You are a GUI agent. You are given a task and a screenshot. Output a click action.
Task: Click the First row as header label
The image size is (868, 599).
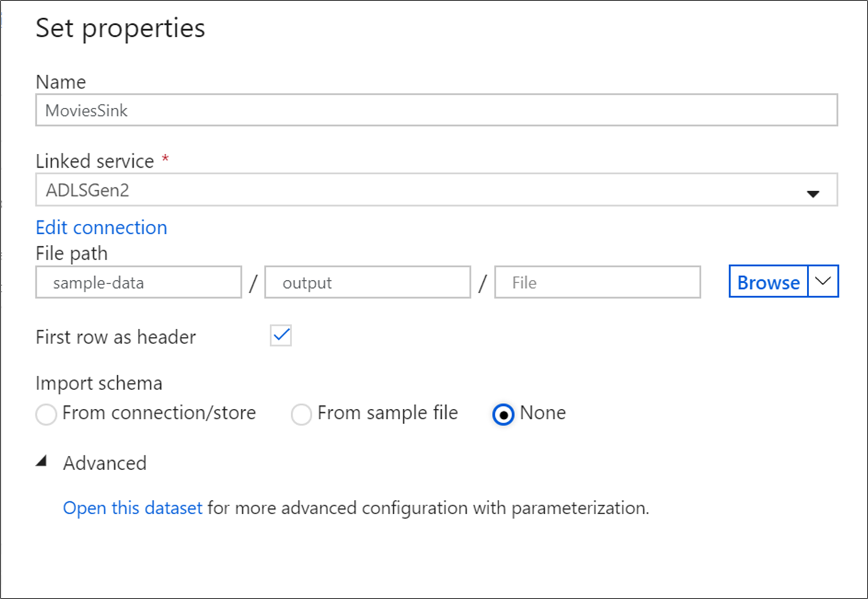coord(115,337)
